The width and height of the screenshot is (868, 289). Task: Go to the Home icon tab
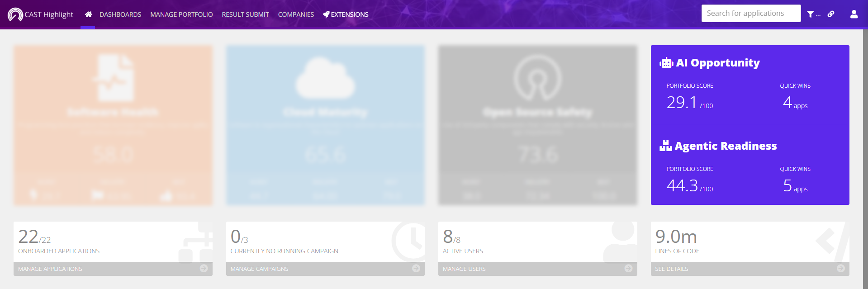point(88,14)
